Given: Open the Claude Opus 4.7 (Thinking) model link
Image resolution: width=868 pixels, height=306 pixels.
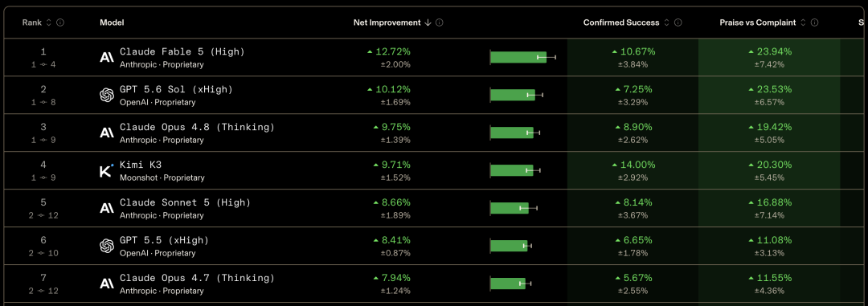Looking at the screenshot, I should [x=197, y=278].
